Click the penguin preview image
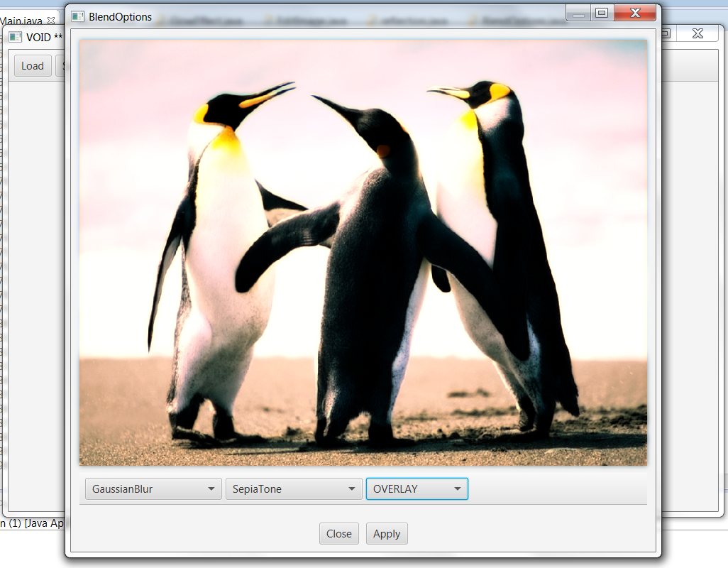The height and width of the screenshot is (568, 728). [363, 253]
